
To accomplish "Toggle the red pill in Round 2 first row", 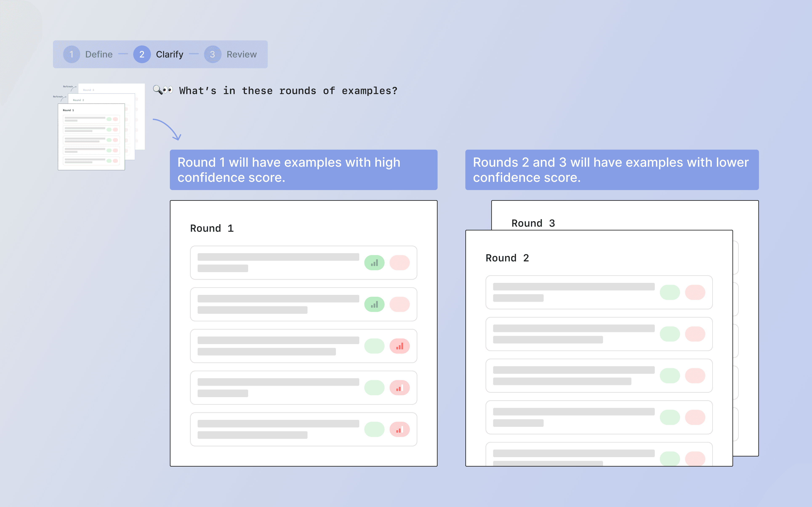I will point(695,292).
